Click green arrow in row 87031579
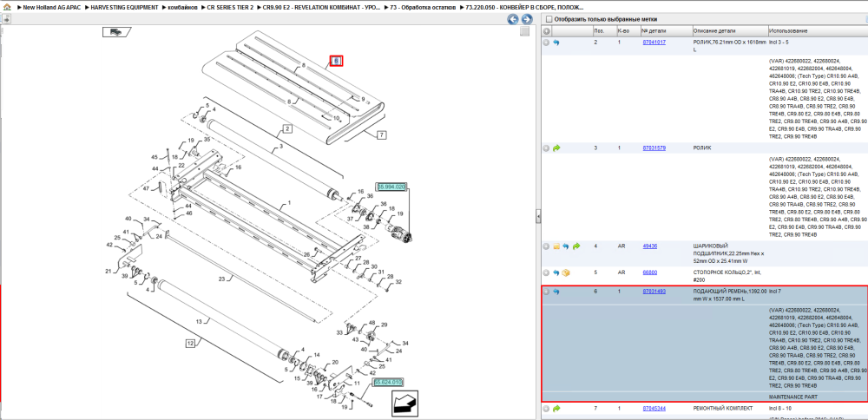Screen dimensions: 868x420 (x=556, y=148)
